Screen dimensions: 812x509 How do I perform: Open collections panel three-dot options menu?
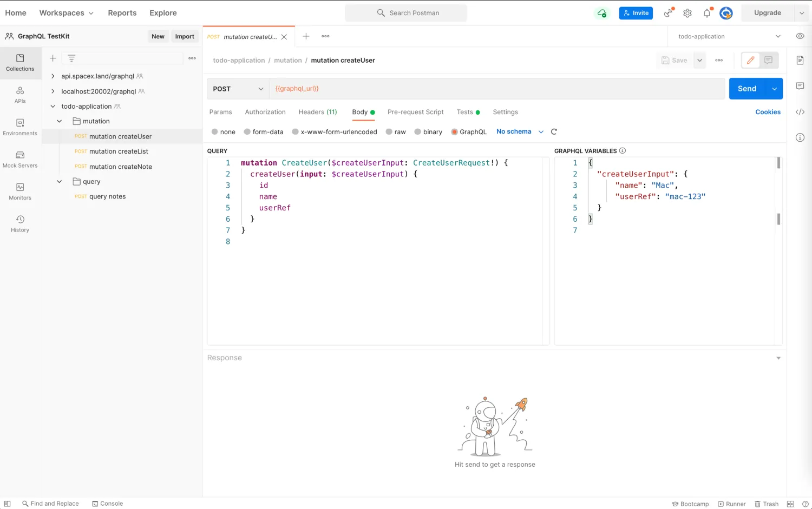click(x=192, y=58)
